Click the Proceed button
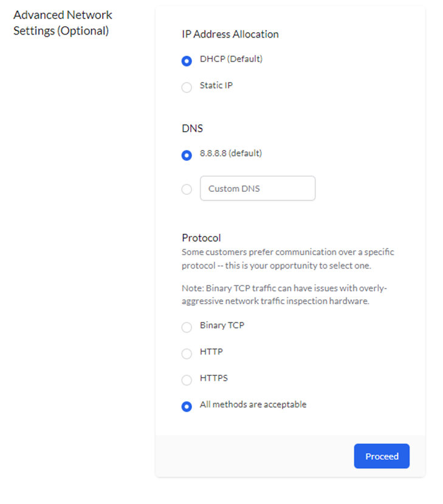Screen dimensions: 443x504 click(x=382, y=456)
